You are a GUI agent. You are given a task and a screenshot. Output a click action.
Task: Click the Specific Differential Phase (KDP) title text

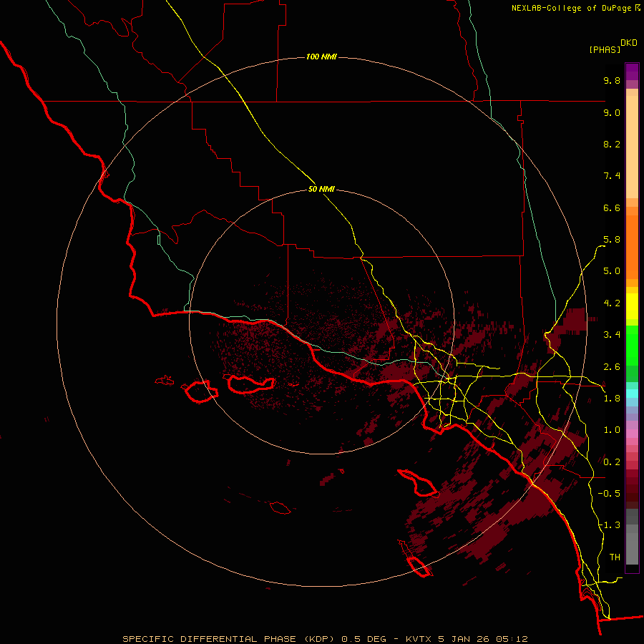[x=228, y=639]
